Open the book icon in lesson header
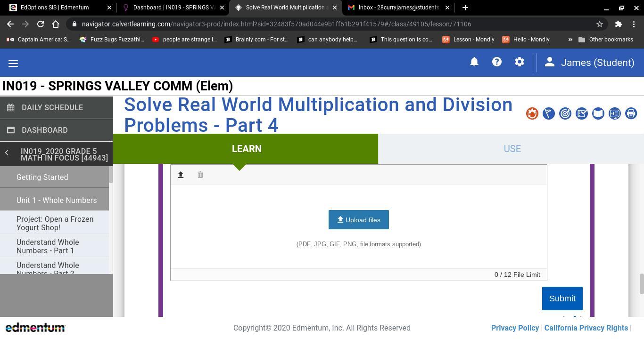This screenshot has height=339, width=644. tap(598, 113)
